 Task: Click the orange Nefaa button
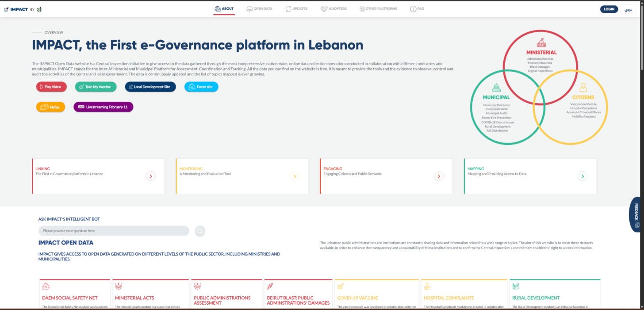tap(50, 107)
